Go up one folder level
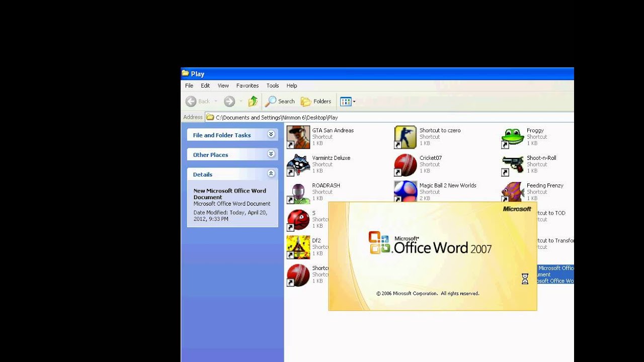 (253, 102)
